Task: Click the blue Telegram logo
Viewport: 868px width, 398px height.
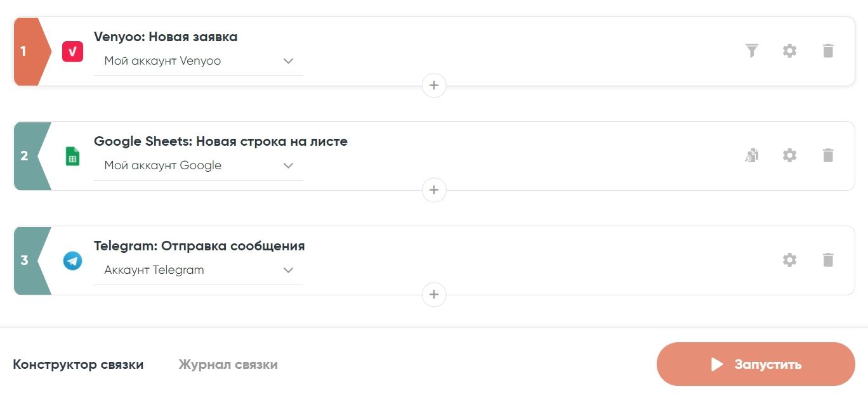Action: [72, 260]
